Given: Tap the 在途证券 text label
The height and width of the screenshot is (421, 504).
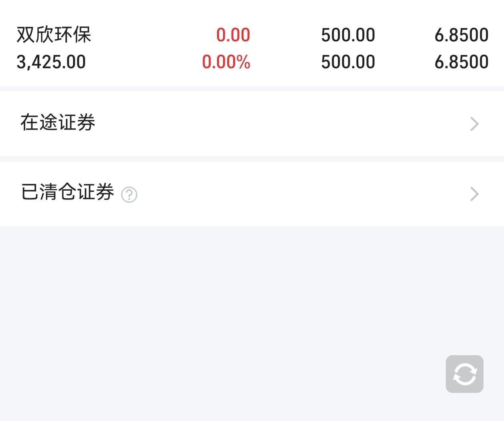Looking at the screenshot, I should click(58, 122).
